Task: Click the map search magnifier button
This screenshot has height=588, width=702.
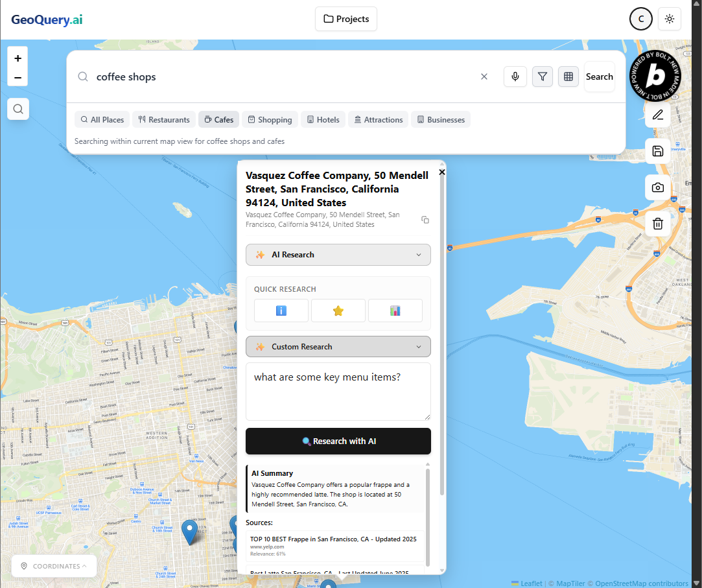Action: pos(18,109)
